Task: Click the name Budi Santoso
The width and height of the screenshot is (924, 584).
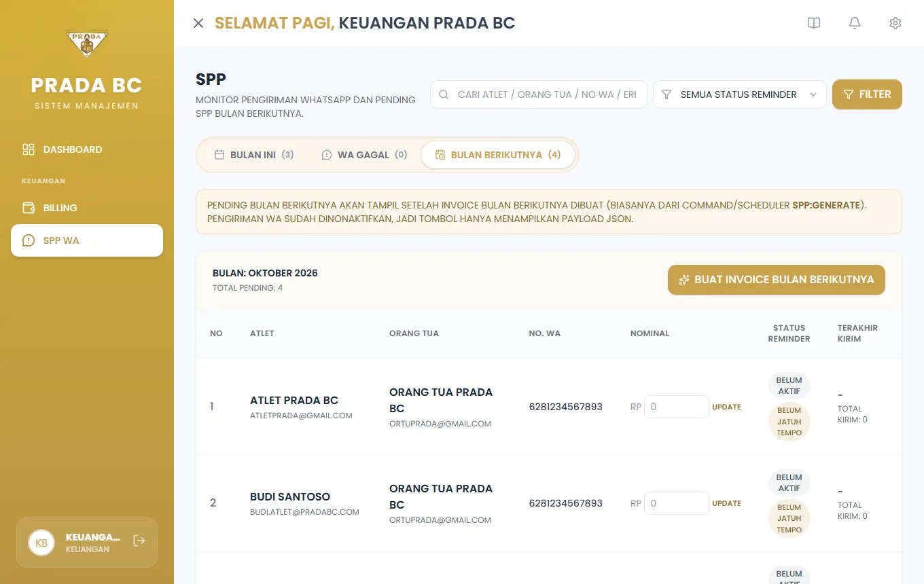Action: [x=290, y=496]
